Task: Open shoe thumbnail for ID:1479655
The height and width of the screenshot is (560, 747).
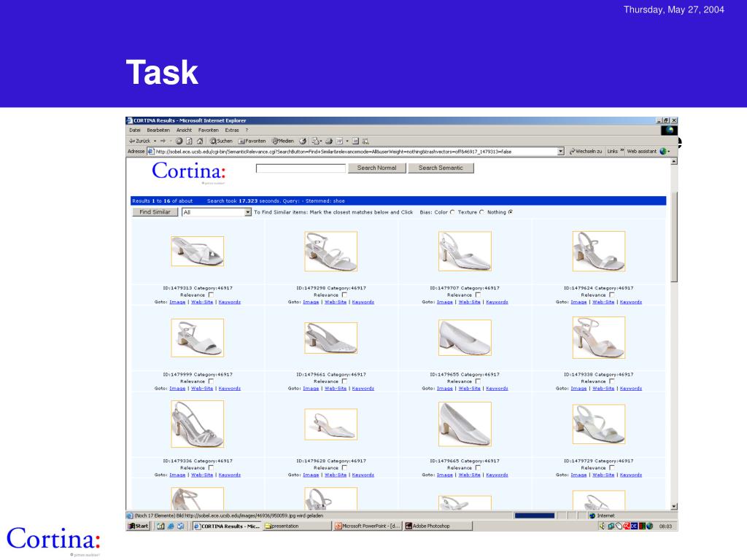Action: tap(465, 338)
